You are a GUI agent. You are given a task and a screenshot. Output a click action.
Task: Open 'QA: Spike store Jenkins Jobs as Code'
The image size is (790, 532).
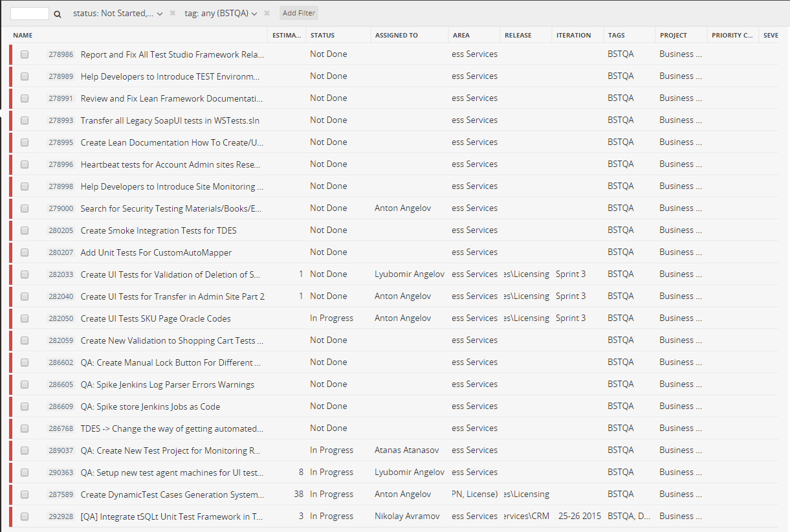pos(150,407)
